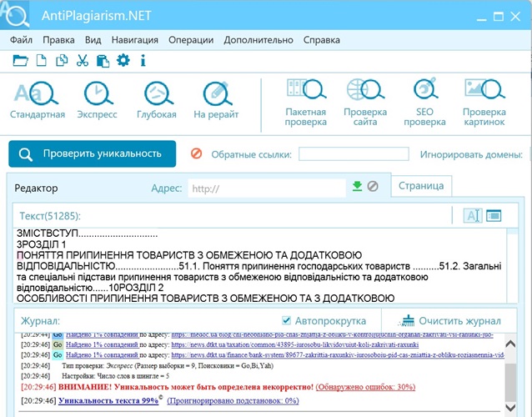The width and height of the screenshot is (532, 417).
Task: Open the news.dtkt.ua finance bank-system link
Action: click(x=338, y=355)
